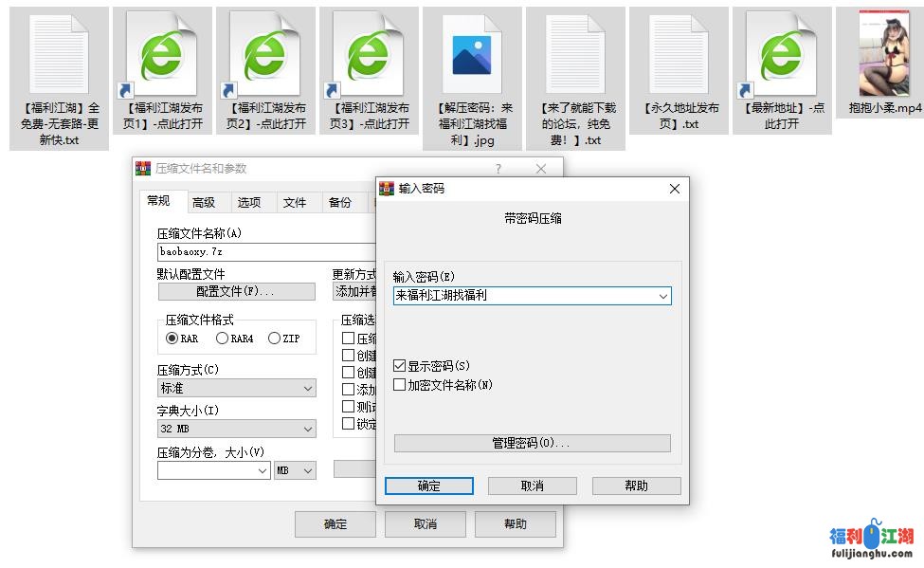Image resolution: width=924 pixels, height=568 pixels.
Task: Expand the password entry dropdown arrow
Action: (x=662, y=296)
